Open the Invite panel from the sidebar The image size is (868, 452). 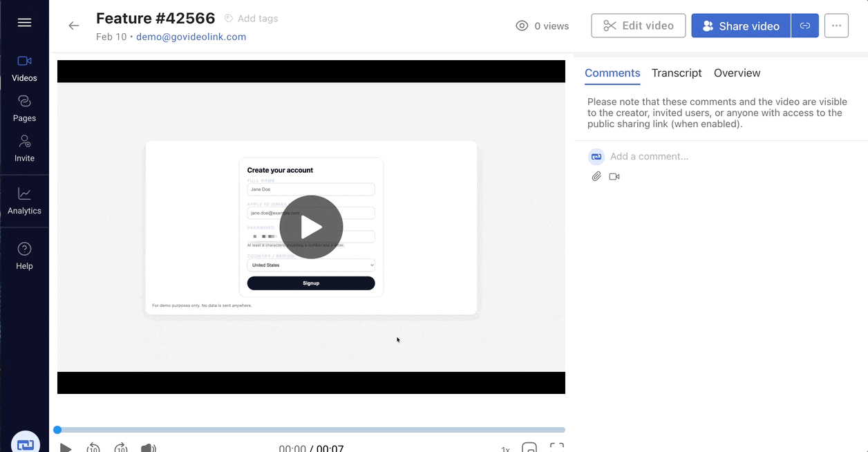click(x=24, y=147)
